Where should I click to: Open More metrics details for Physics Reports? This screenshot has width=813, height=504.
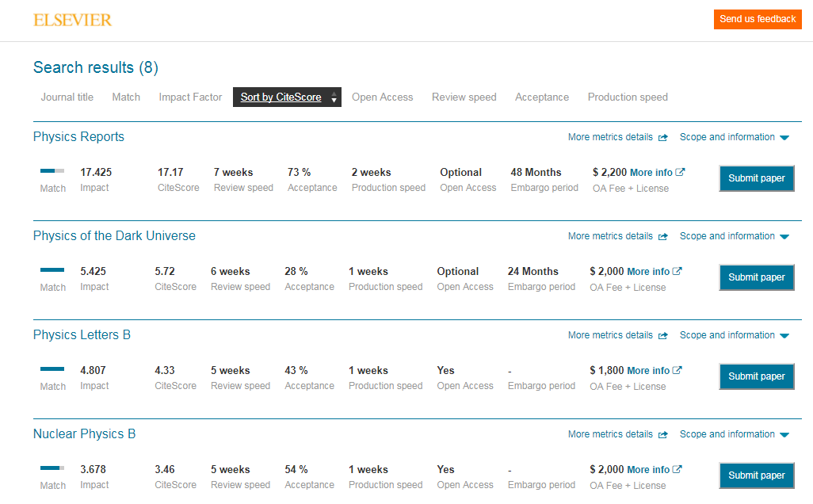click(610, 137)
